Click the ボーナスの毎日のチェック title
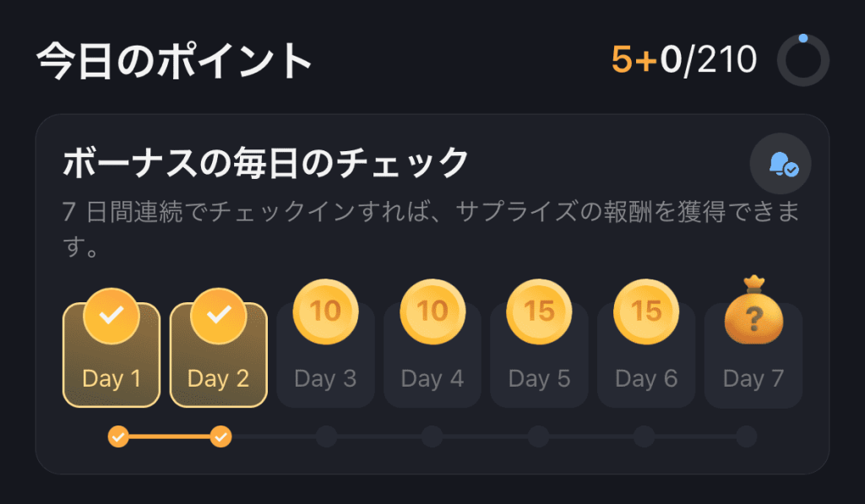The image size is (865, 504). [265, 162]
